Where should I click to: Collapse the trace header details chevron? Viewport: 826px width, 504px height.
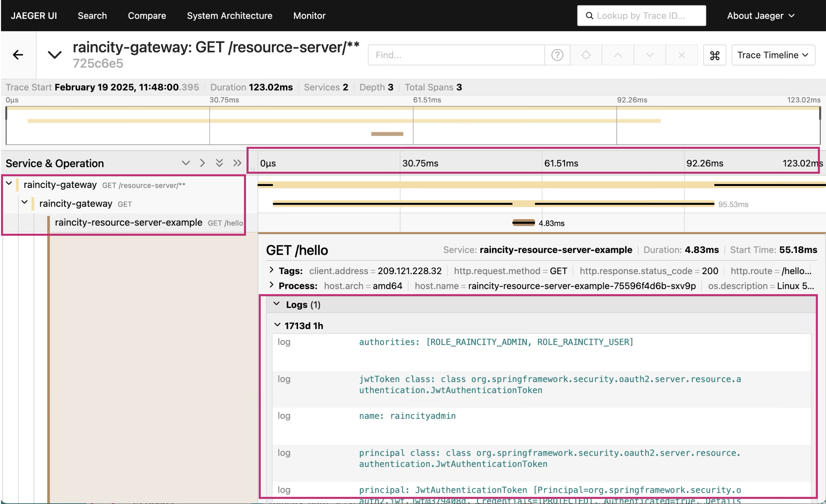(x=55, y=55)
